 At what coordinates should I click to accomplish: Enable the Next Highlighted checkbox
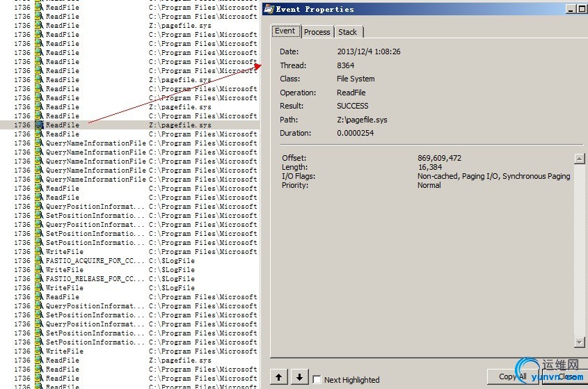pyautogui.click(x=317, y=380)
